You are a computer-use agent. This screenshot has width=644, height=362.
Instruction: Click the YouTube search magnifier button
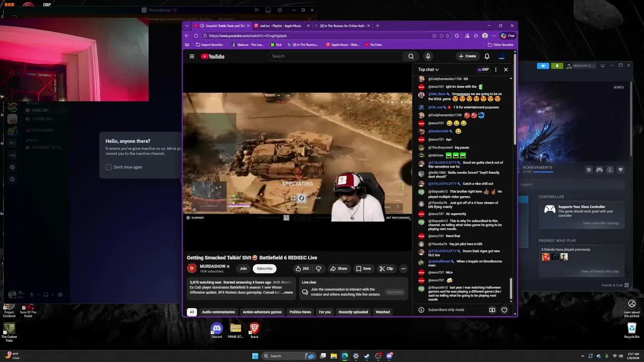coord(411,56)
